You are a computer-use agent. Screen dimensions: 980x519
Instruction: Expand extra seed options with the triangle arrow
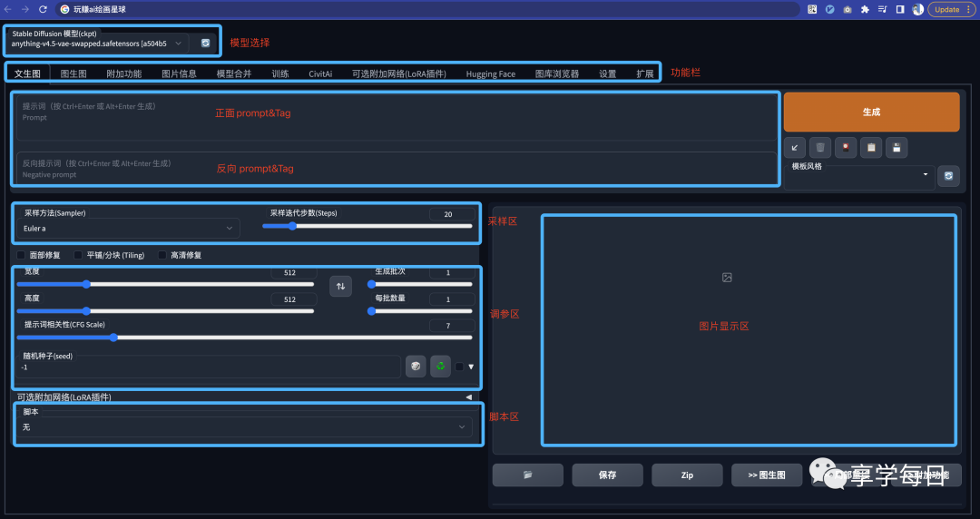point(471,367)
